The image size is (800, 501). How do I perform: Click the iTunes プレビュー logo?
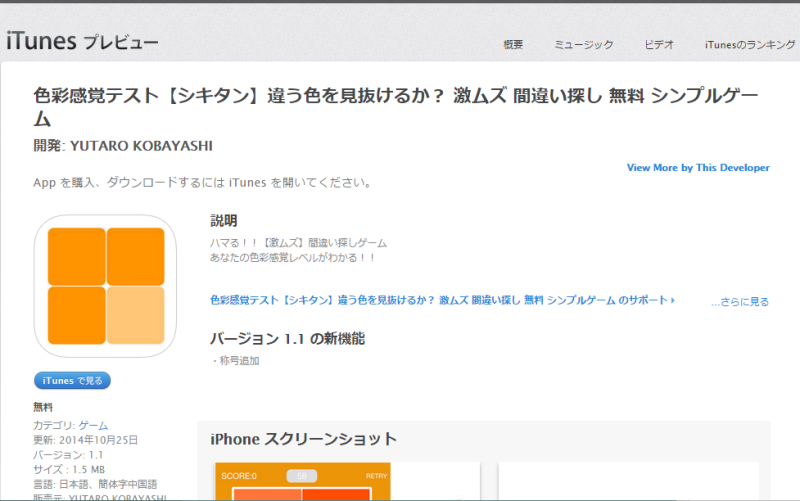click(82, 41)
